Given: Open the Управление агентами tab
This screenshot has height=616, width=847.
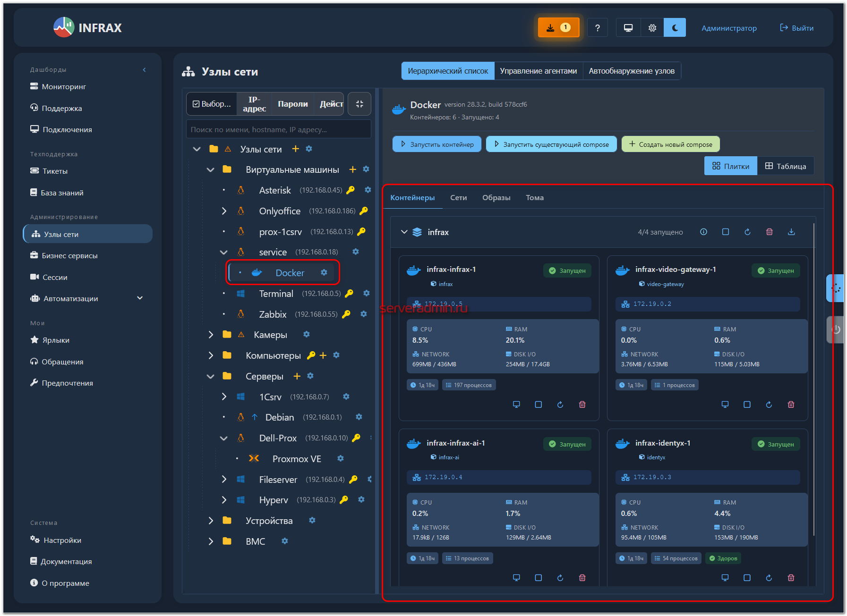Looking at the screenshot, I should (538, 71).
